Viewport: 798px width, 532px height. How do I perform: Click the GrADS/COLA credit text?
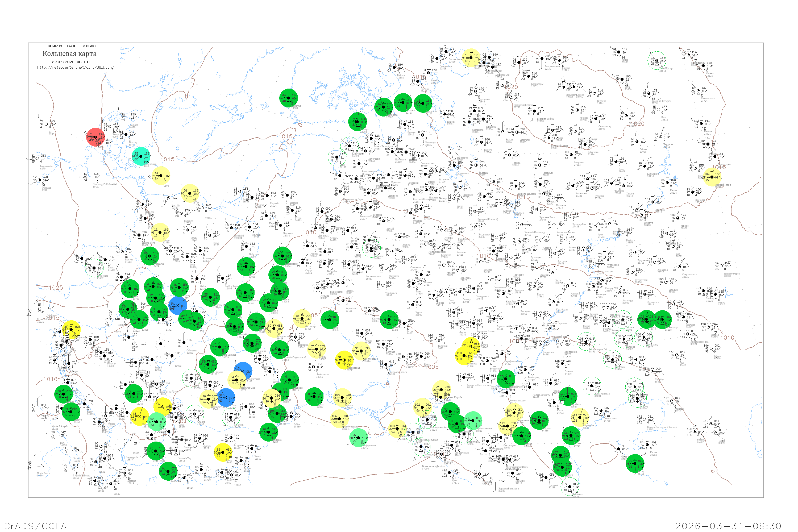coord(35,526)
